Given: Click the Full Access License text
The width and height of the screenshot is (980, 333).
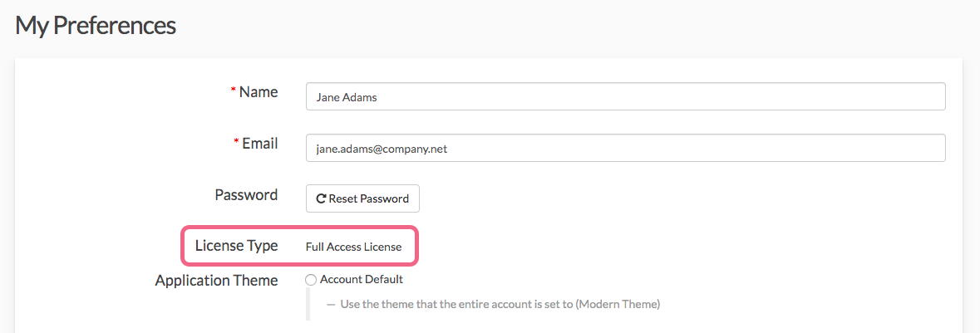Looking at the screenshot, I should coord(353,247).
